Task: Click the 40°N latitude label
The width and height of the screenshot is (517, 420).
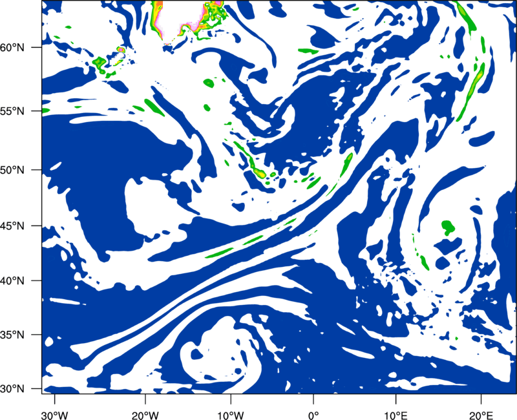Action: click(x=12, y=281)
